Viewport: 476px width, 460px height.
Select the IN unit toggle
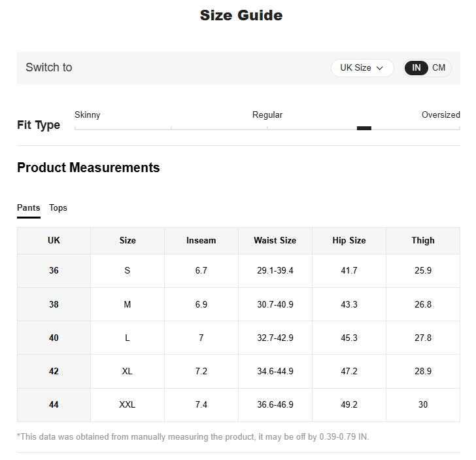coord(416,68)
